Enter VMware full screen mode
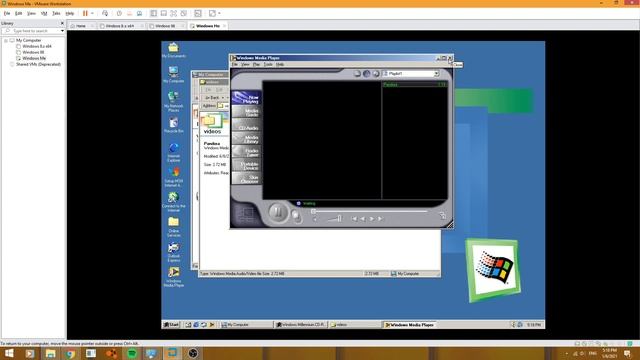640x360 pixels. pyautogui.click(x=173, y=13)
